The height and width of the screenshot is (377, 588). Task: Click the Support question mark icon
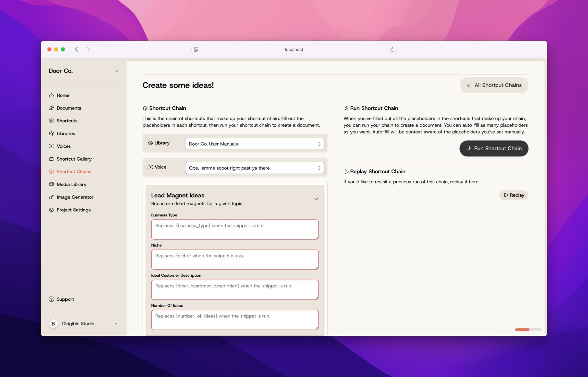[51, 299]
